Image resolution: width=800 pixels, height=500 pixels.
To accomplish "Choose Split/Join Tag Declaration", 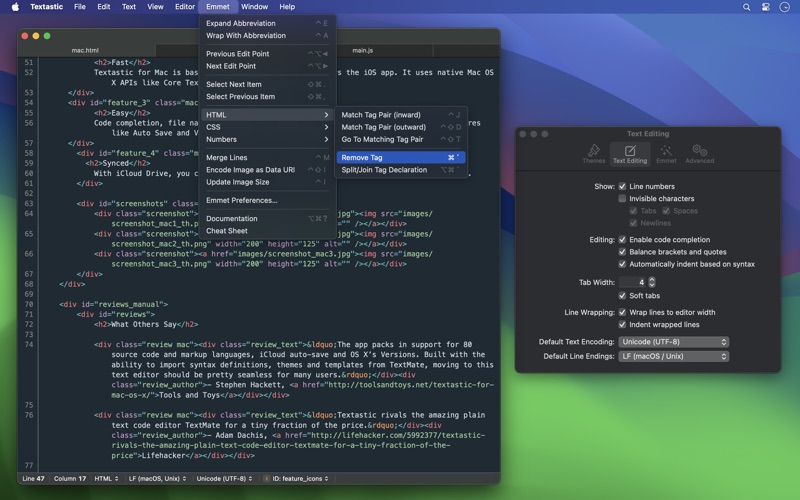I will 401,170.
